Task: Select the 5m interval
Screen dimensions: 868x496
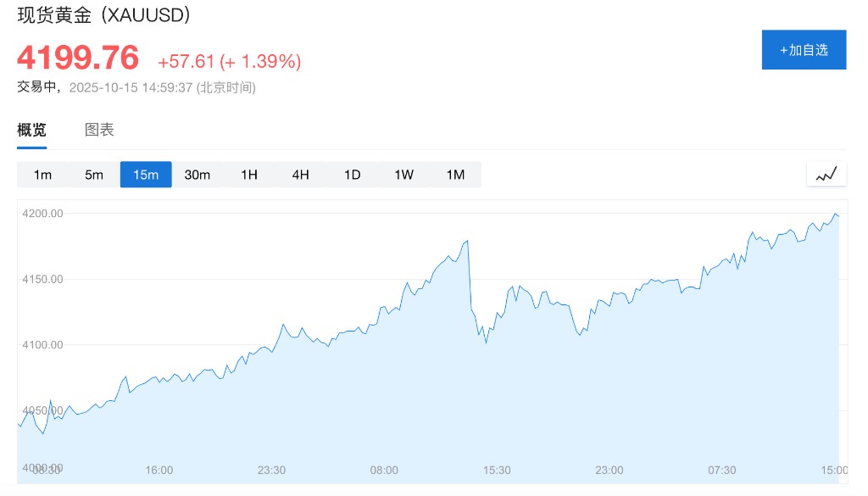Action: tap(94, 175)
